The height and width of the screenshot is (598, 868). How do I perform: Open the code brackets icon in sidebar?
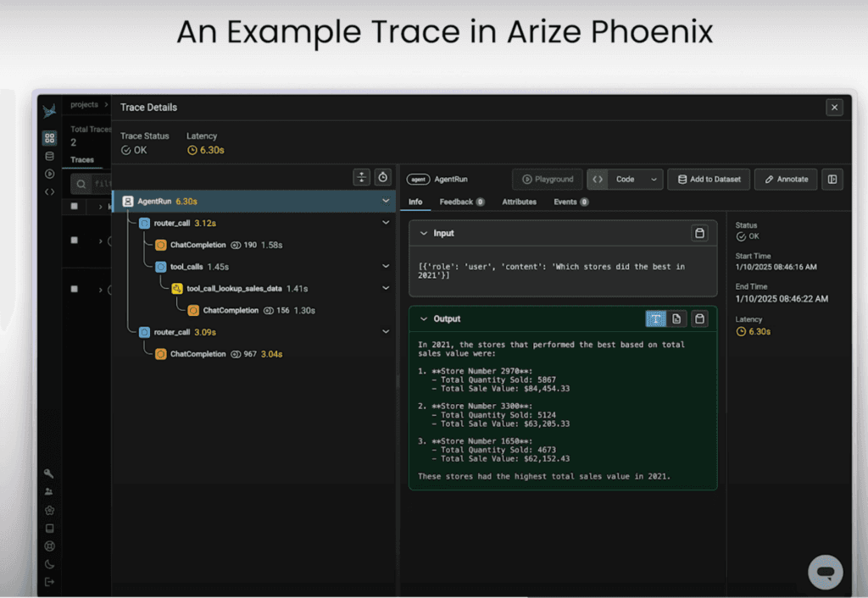49,192
